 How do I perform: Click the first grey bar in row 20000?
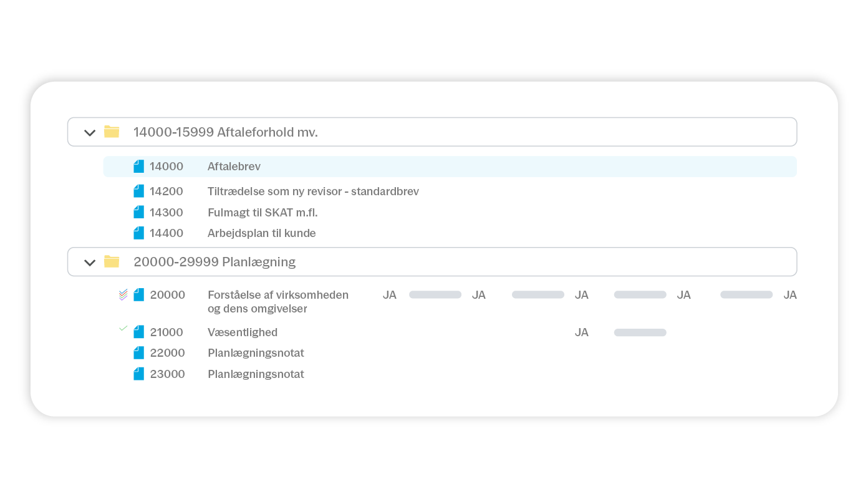click(435, 295)
